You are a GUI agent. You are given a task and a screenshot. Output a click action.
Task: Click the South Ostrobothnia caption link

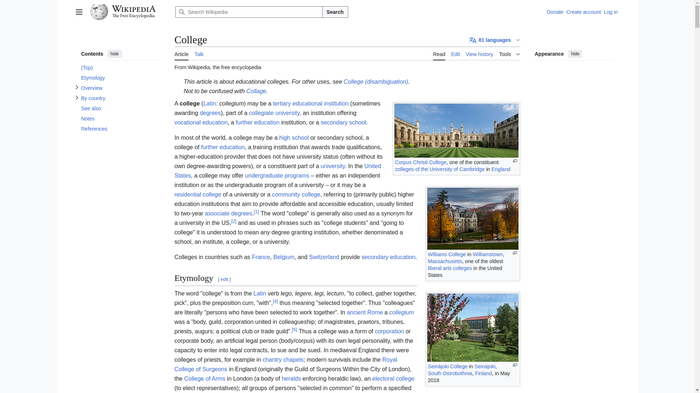pyautogui.click(x=450, y=373)
